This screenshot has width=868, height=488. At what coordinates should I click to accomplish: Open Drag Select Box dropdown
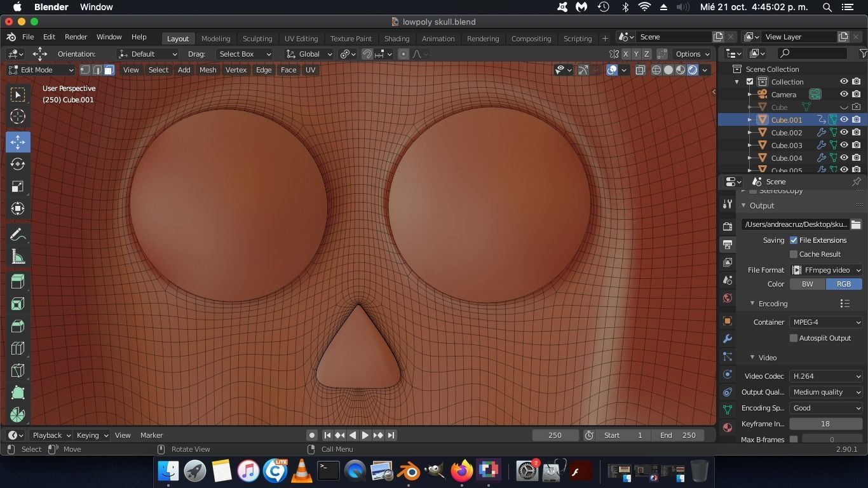[x=245, y=54]
